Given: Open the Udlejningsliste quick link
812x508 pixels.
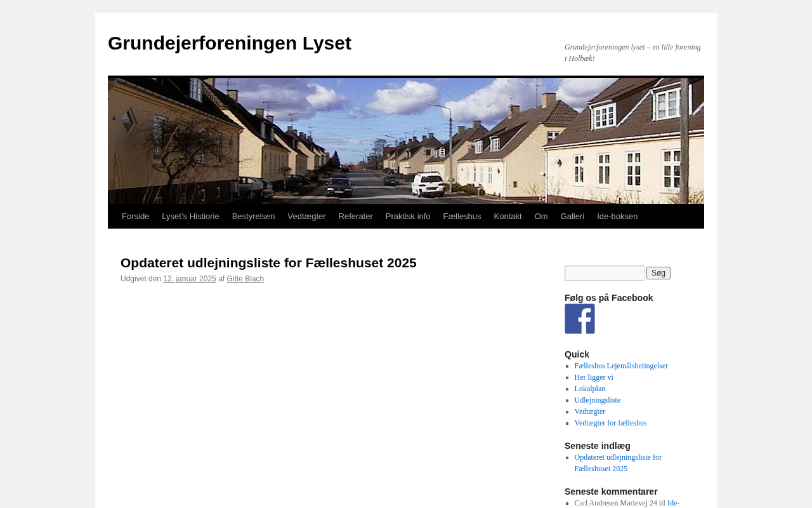Looking at the screenshot, I should pyautogui.click(x=598, y=400).
